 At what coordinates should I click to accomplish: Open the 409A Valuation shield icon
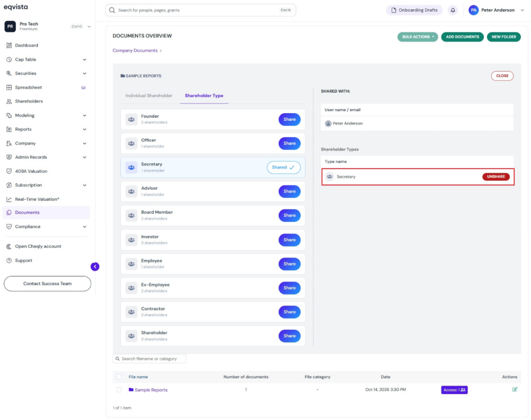tap(9, 172)
